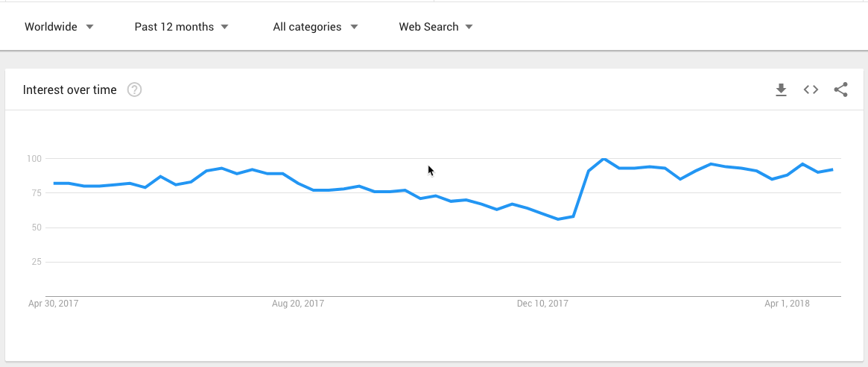Image resolution: width=868 pixels, height=367 pixels.
Task: Change the Web Search type dropdown
Action: [x=436, y=27]
